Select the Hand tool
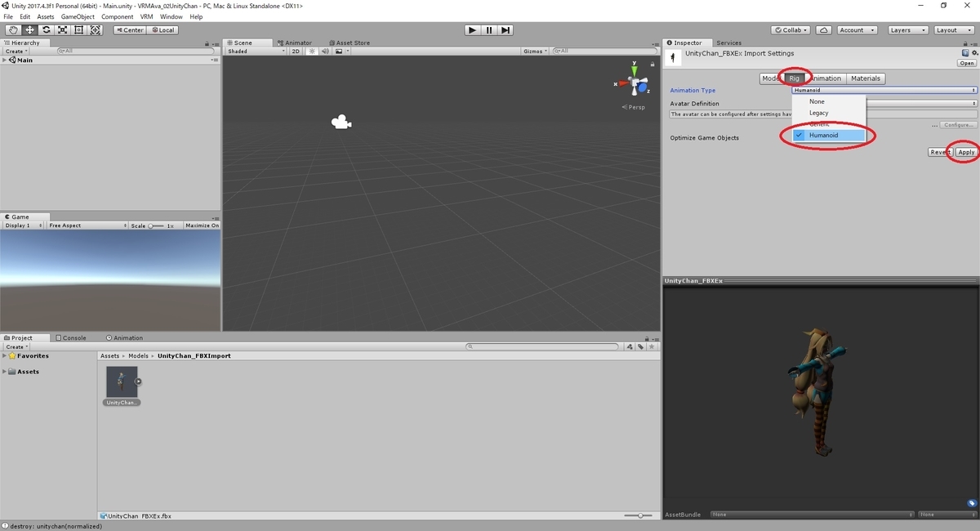This screenshot has height=531, width=980. 13,30
